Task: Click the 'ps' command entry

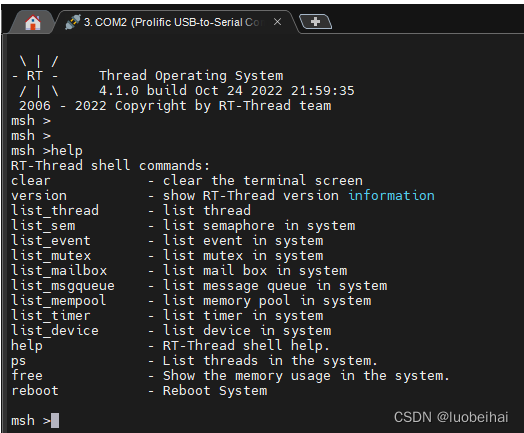Action: 194,360
